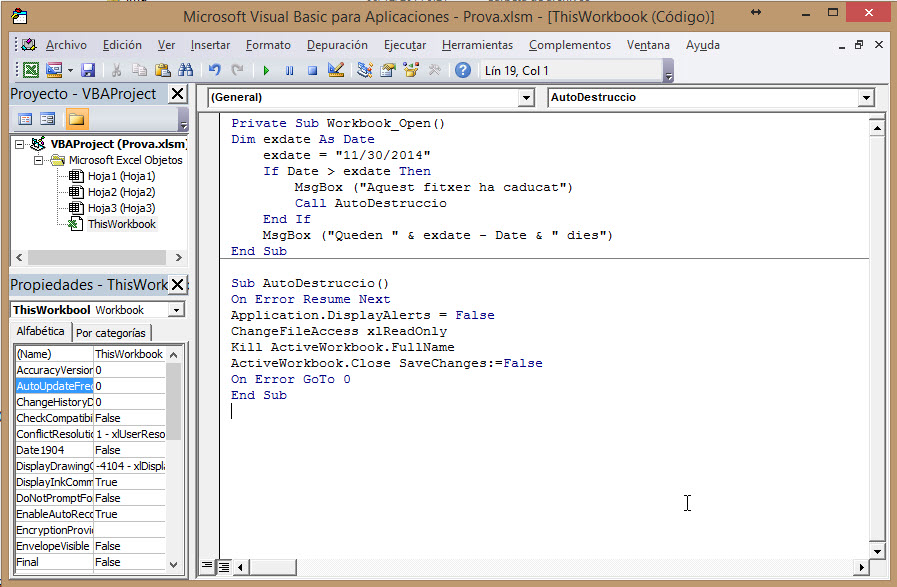
Task: Stop execution with the Reset icon
Action: point(312,70)
